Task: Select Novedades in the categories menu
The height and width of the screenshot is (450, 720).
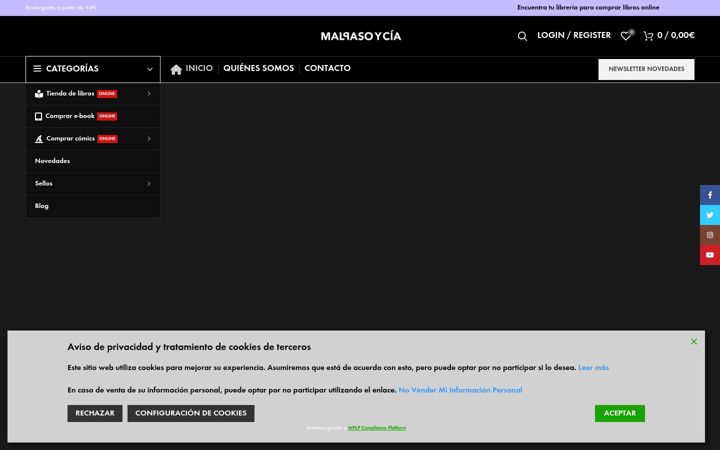Action: [x=52, y=161]
